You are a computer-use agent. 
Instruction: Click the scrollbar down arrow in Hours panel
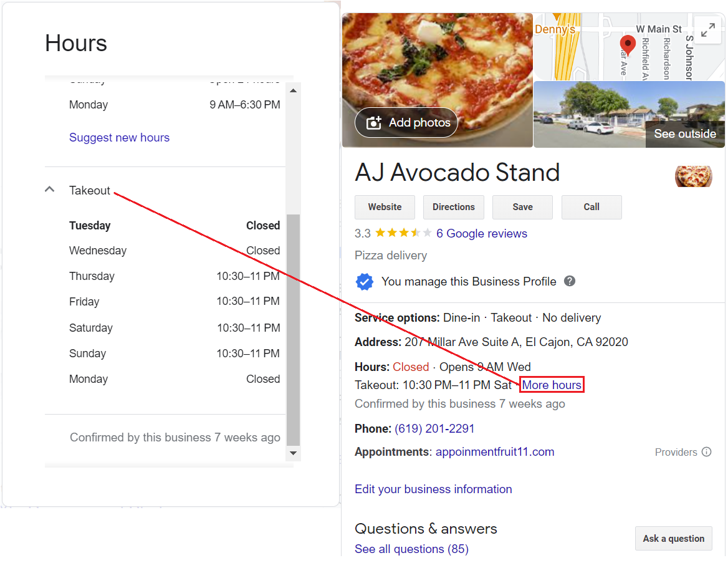click(293, 453)
